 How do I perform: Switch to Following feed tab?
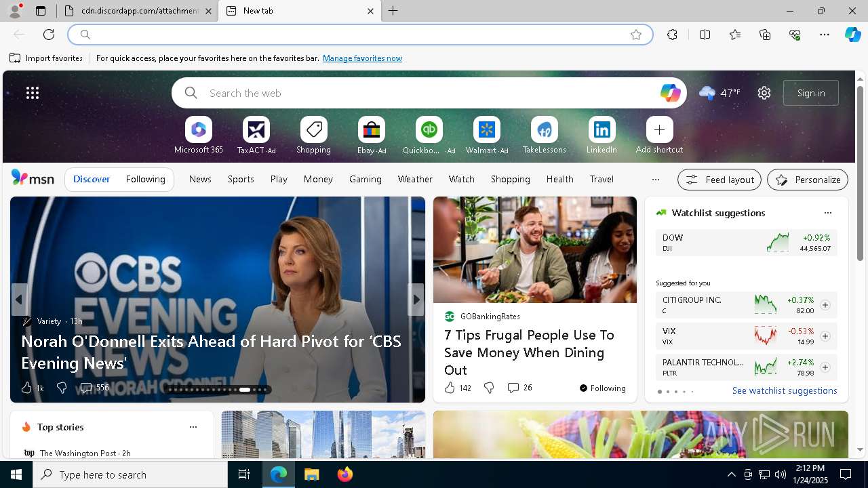pos(145,179)
